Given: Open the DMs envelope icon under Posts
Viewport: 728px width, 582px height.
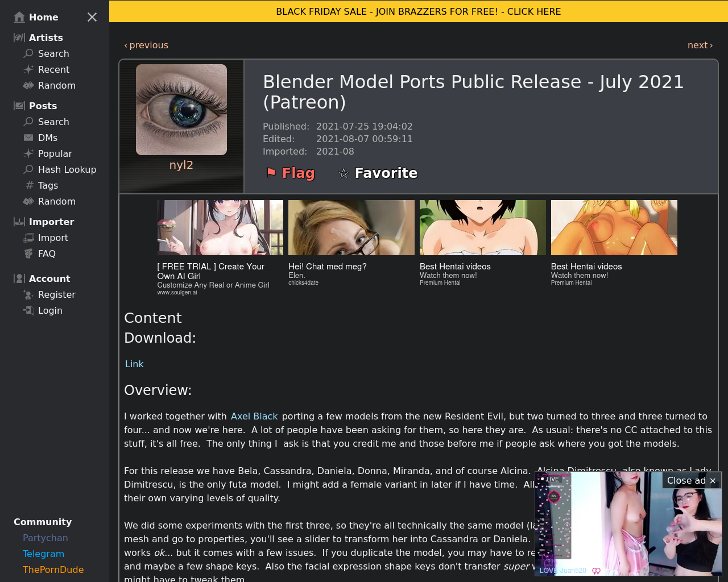Looking at the screenshot, I should (x=28, y=138).
